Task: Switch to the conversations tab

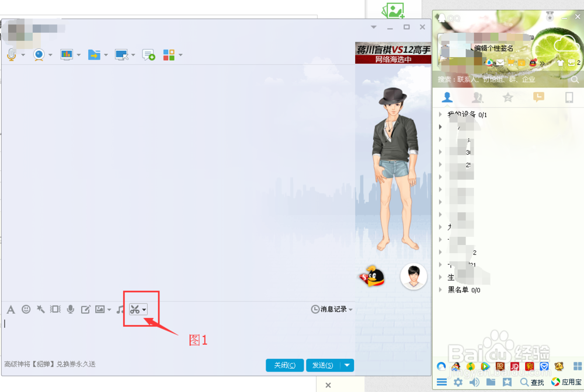Action: click(538, 97)
